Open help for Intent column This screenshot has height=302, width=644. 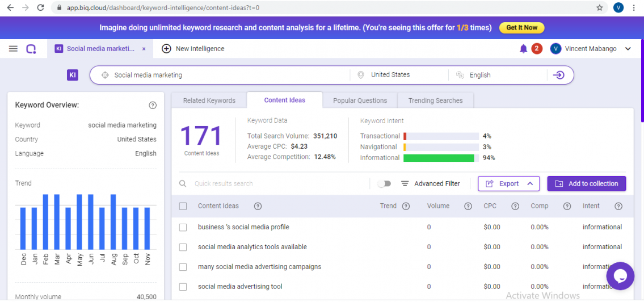[618, 206]
